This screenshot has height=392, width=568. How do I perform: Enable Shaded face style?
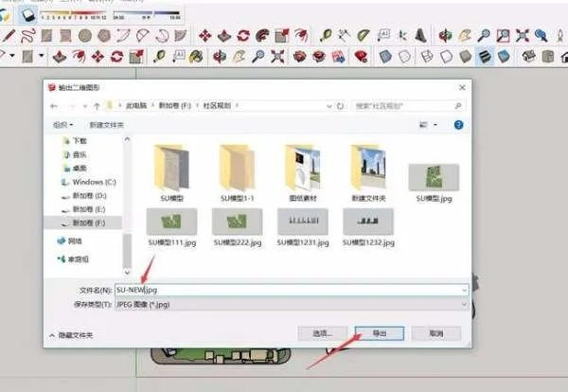tap(465, 56)
